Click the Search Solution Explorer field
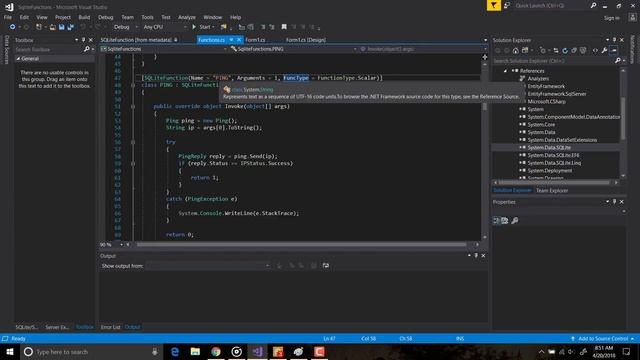Screen dimensions: 640x360 553,61
